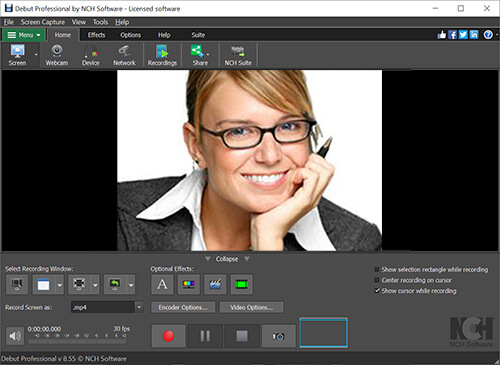Select rectangle region recording button
The height and width of the screenshot is (365, 500).
79,284
